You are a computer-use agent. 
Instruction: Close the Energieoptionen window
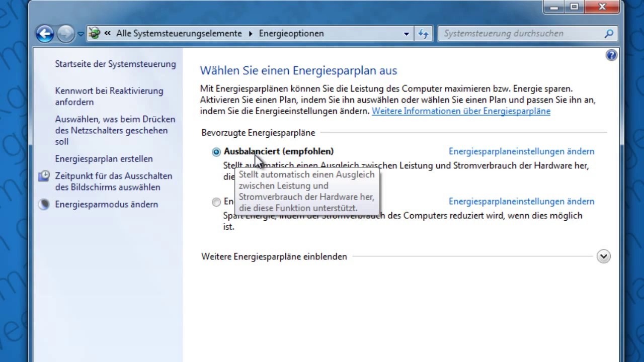602,7
